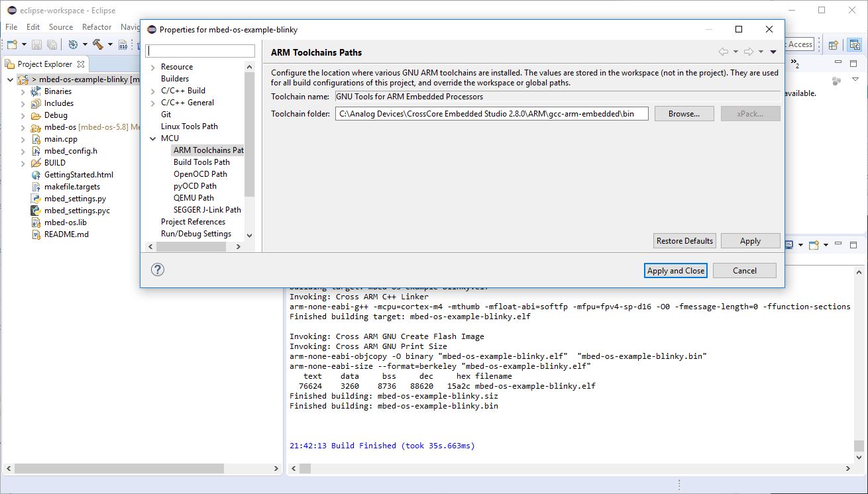
Task: Click the mbed_settings.pyc file icon
Action: point(36,211)
